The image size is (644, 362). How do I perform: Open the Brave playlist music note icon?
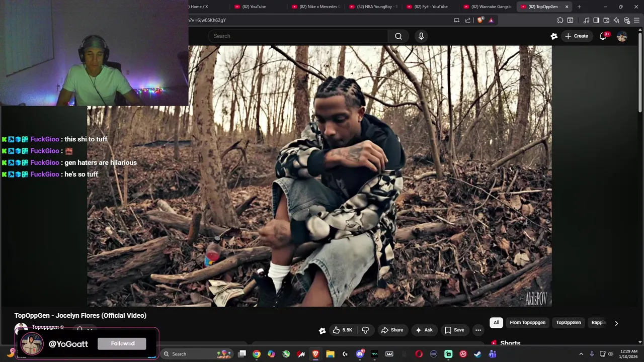586,20
